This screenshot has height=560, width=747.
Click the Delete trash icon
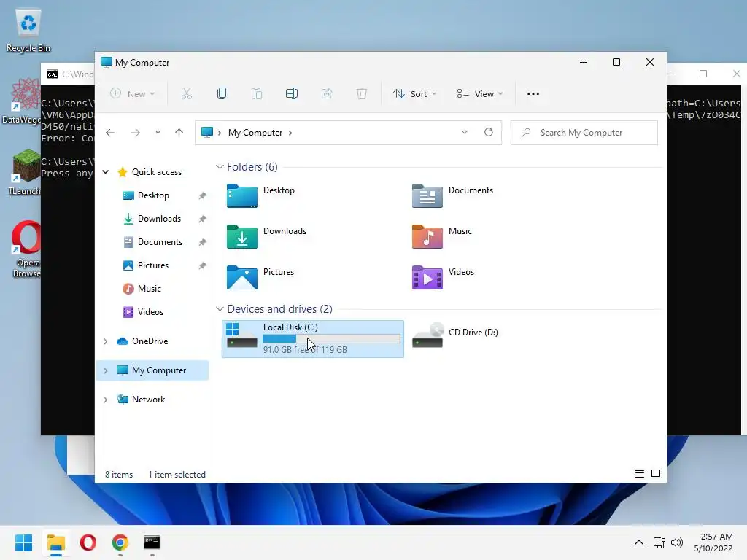point(362,94)
